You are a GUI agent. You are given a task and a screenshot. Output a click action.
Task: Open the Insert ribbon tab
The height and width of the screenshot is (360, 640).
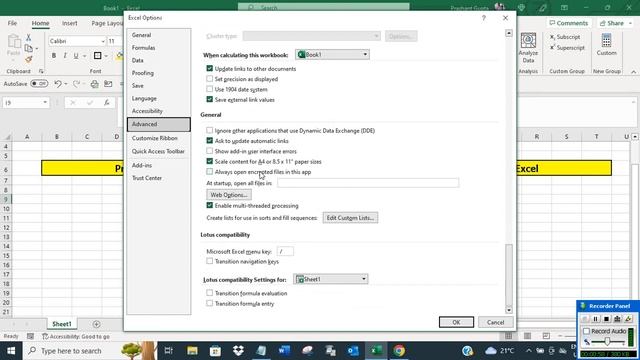pyautogui.click(x=69, y=23)
